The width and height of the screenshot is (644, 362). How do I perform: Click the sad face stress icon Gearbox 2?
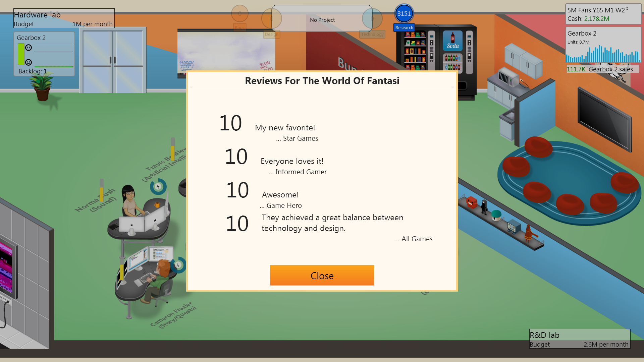click(x=28, y=62)
